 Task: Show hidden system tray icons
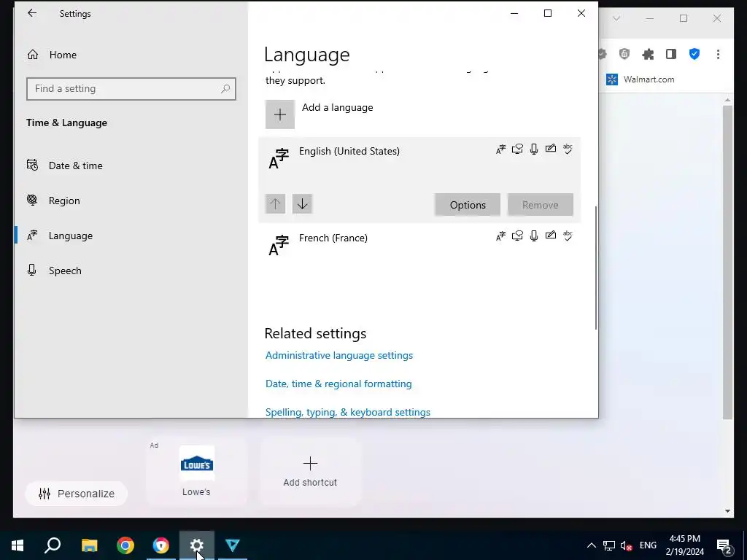(591, 545)
